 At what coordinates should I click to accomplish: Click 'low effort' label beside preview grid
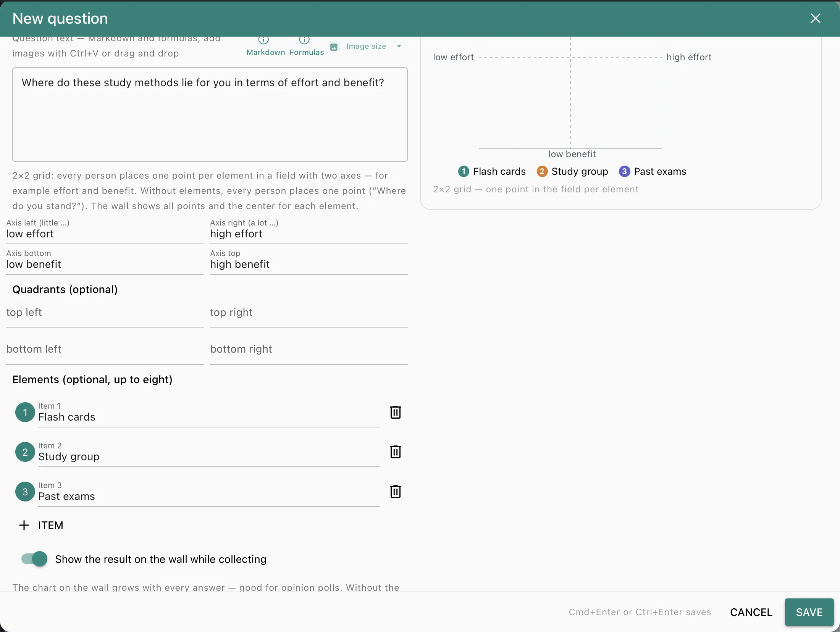pyautogui.click(x=453, y=57)
